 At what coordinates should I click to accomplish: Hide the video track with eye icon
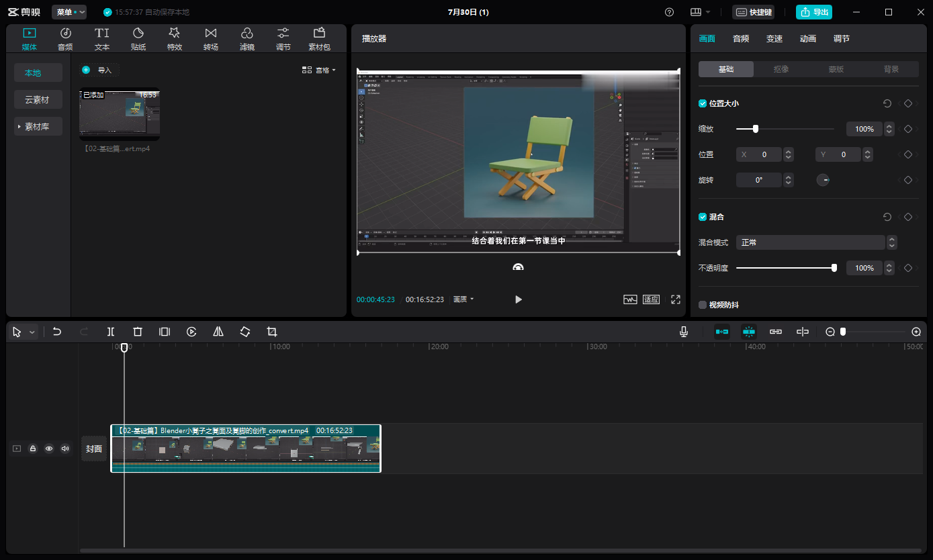49,449
